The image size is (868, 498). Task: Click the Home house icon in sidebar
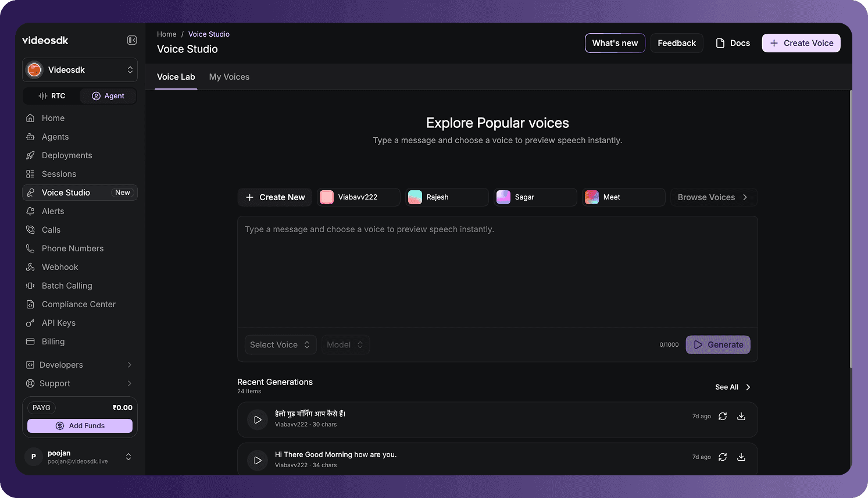pyautogui.click(x=30, y=118)
